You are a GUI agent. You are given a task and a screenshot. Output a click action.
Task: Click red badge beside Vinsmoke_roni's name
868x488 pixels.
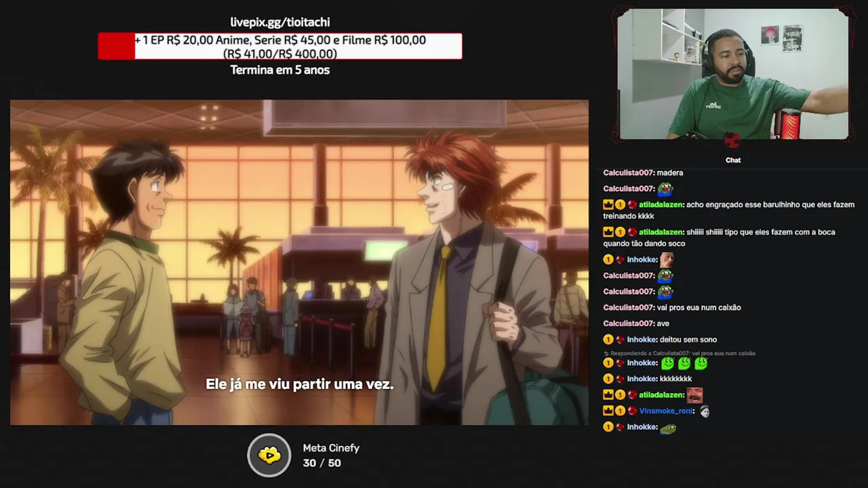pyautogui.click(x=631, y=411)
